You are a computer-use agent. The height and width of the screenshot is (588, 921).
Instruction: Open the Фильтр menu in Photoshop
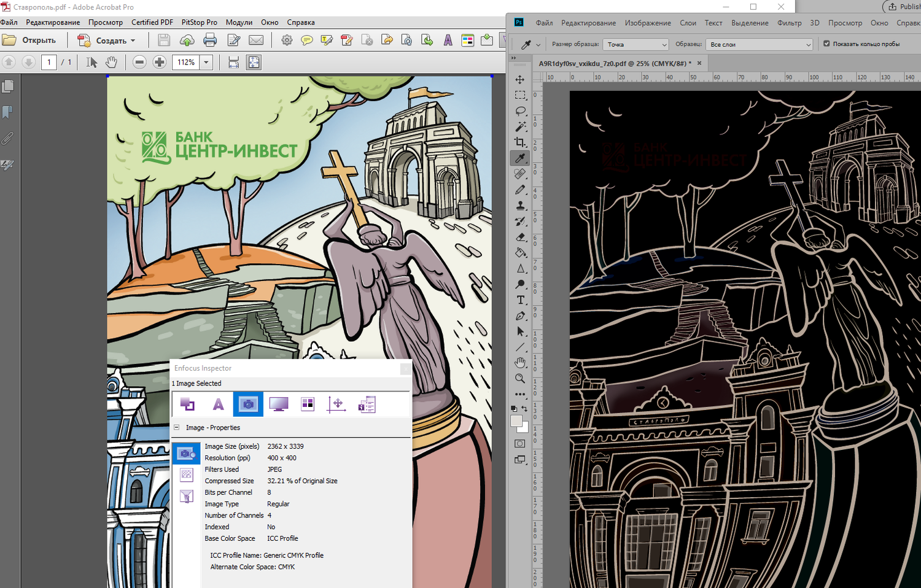point(790,23)
